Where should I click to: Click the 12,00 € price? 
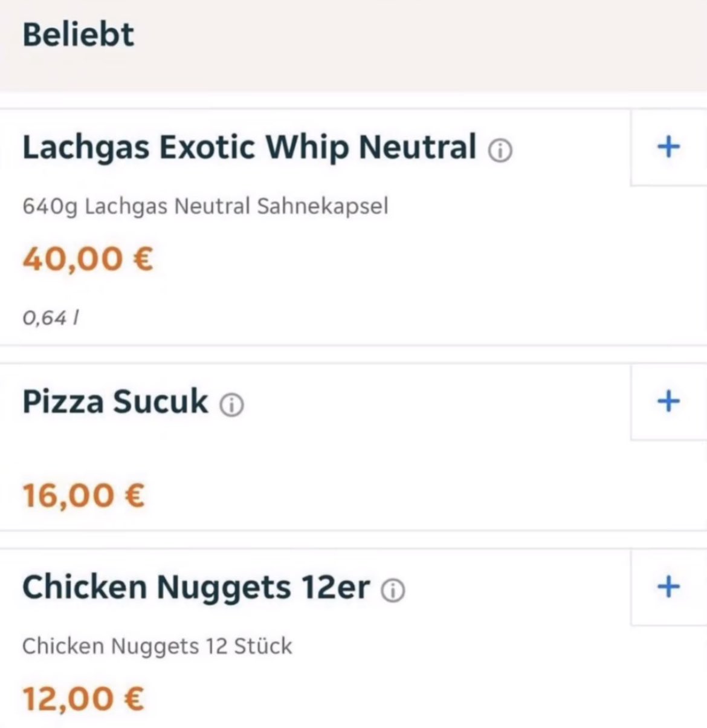pos(83,698)
